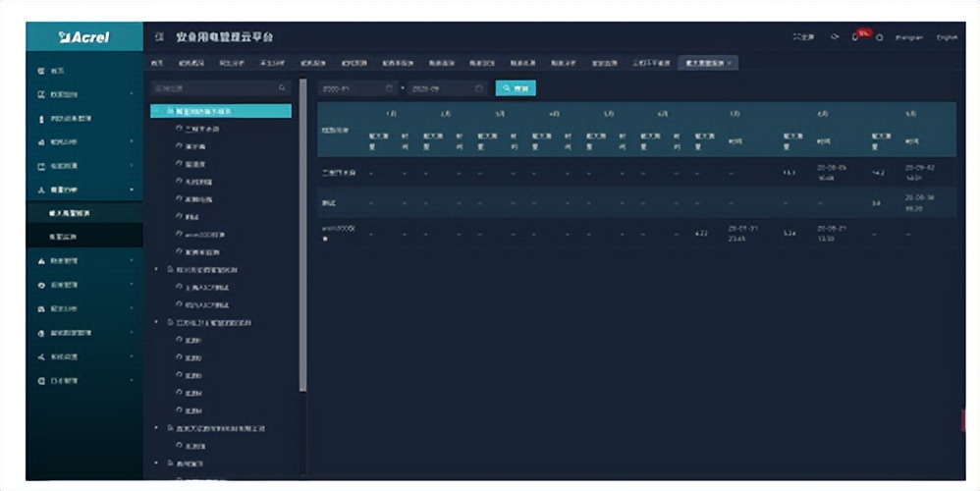Open the notification bell with red badge
The width and height of the screenshot is (980, 491).
855,37
